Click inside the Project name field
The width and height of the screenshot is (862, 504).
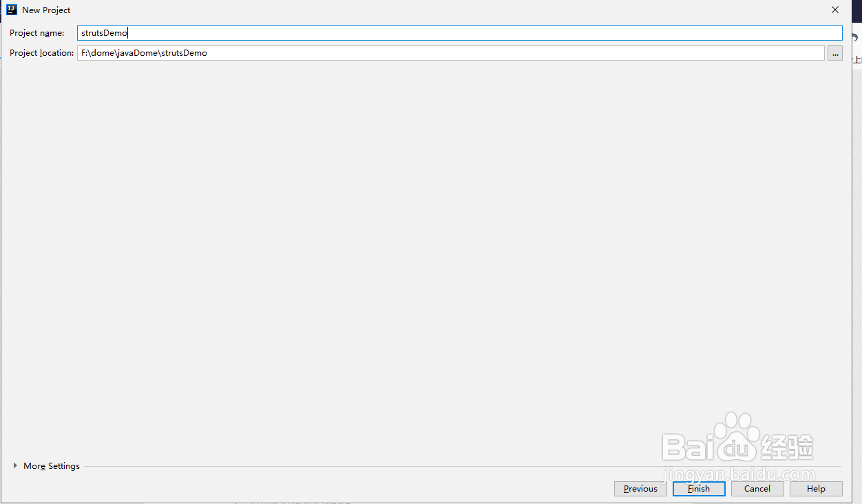pos(459,33)
